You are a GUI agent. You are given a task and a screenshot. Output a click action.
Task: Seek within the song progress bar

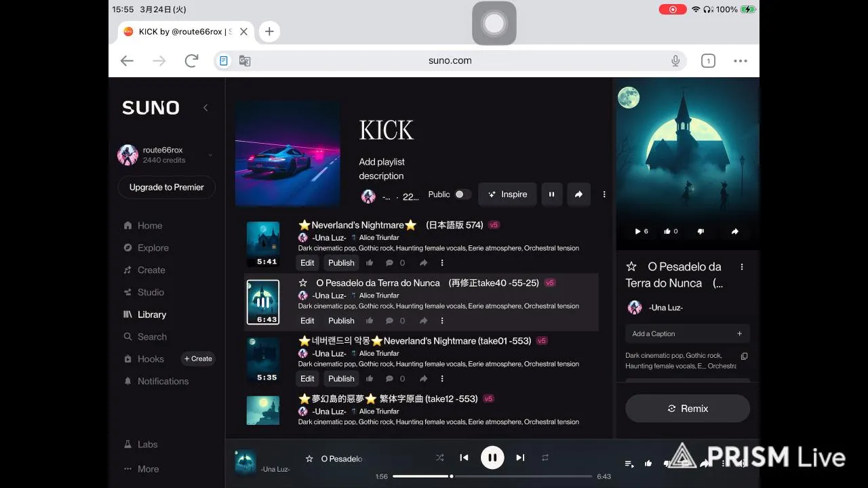click(x=492, y=476)
